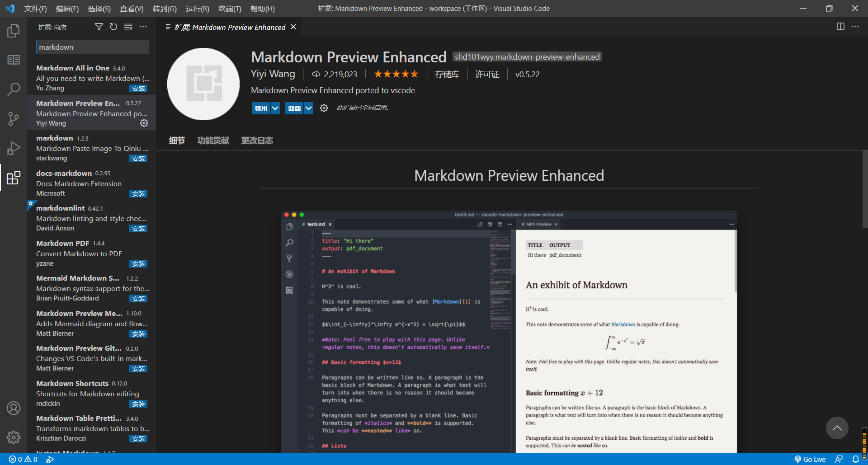Close the Markdown Preview Enhanced tab
The image size is (868, 465).
[x=293, y=27]
